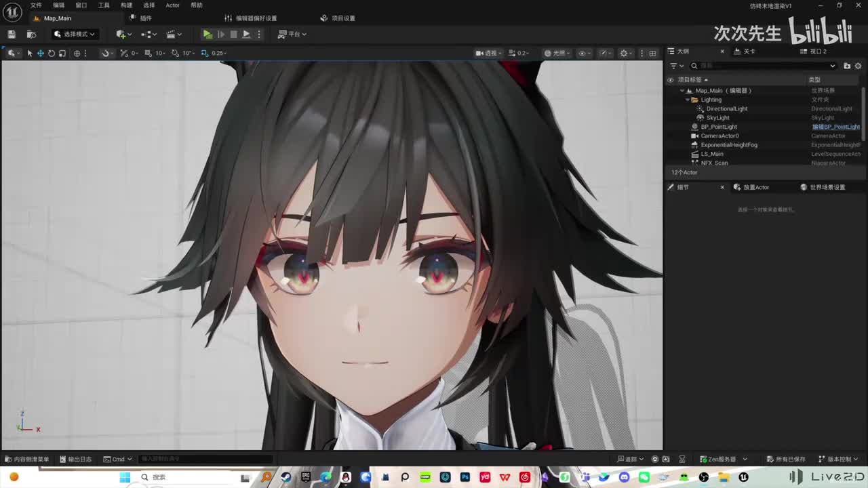Viewport: 868px width, 488px height.
Task: Open the viewport Show eye dropdown
Action: [583, 53]
